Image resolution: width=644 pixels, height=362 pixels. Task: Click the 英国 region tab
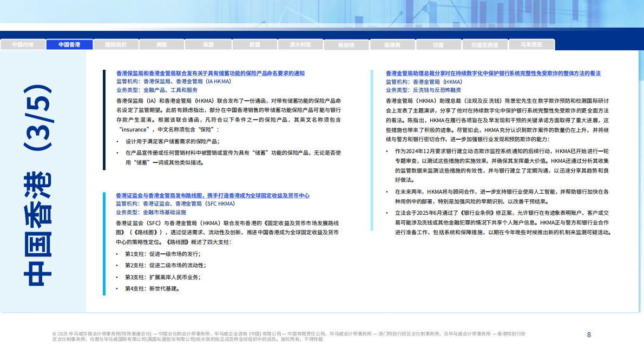pyautogui.click(x=208, y=44)
